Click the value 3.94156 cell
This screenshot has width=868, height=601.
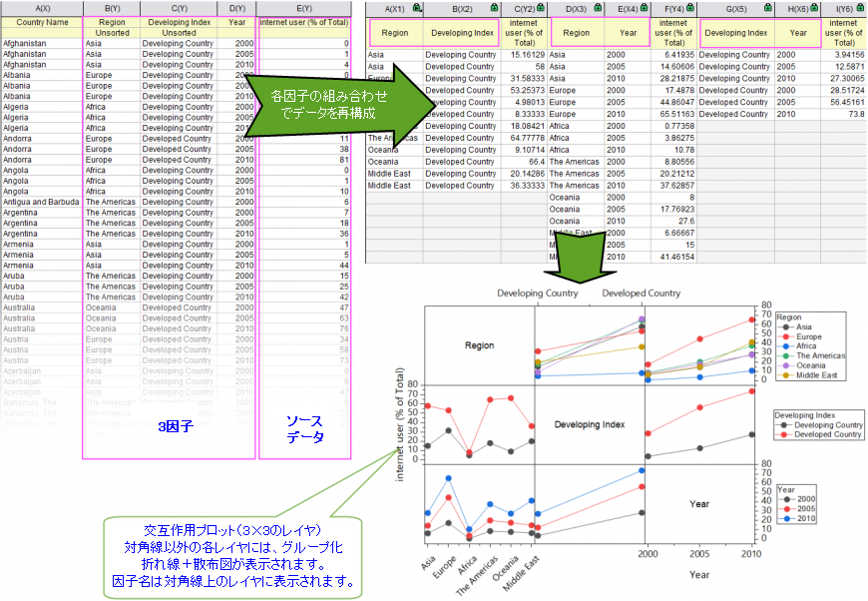[x=844, y=55]
